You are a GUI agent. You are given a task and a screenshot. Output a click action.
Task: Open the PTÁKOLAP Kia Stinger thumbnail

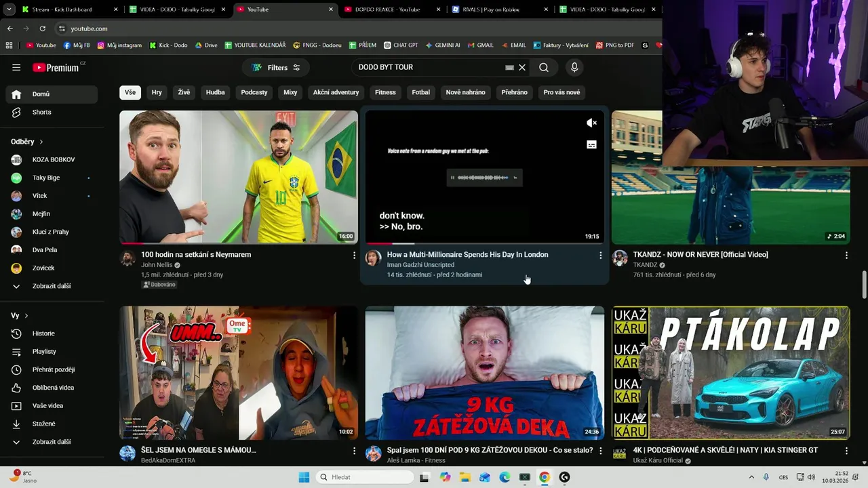[731, 373]
